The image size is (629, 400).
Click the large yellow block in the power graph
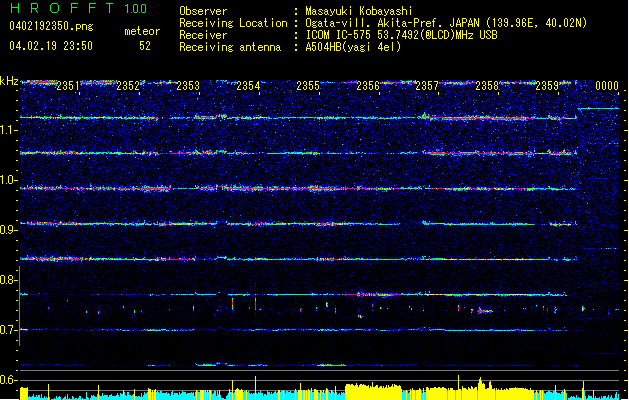pyautogui.click(x=373, y=392)
